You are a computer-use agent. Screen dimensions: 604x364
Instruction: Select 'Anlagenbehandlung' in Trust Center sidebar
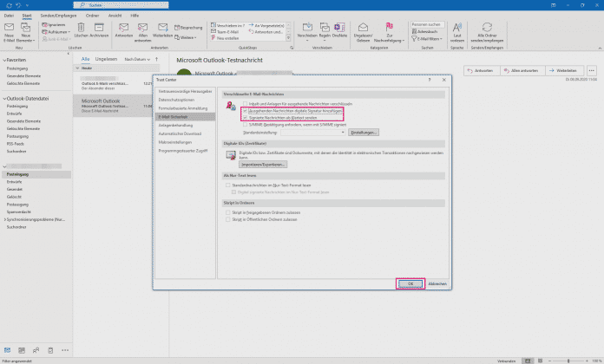177,124
